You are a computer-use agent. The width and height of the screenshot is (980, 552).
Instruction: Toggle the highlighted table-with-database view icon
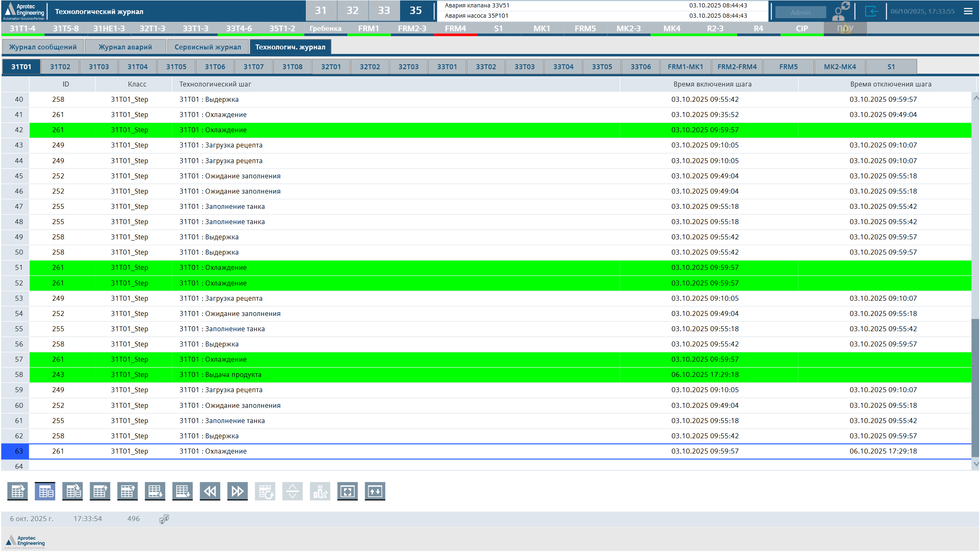click(45, 491)
